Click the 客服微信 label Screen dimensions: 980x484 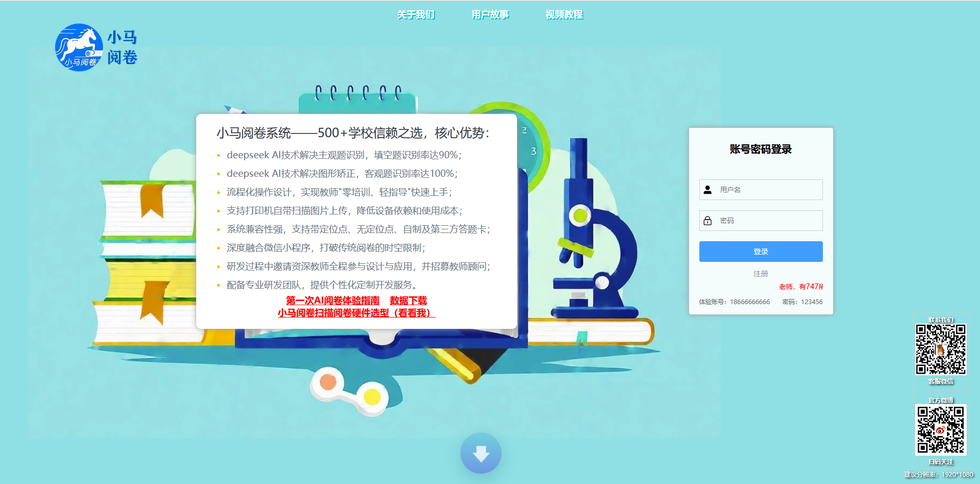pyautogui.click(x=941, y=381)
